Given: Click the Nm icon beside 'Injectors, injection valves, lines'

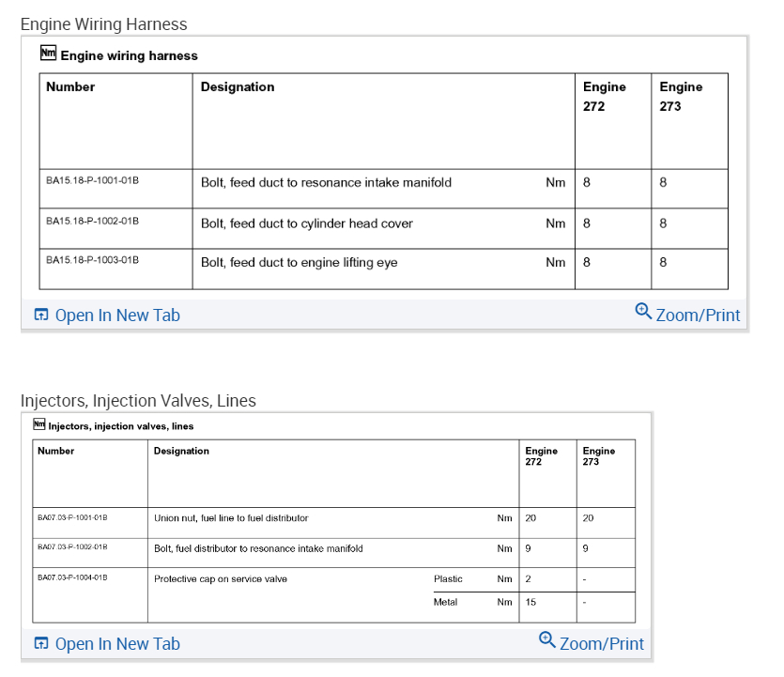Looking at the screenshot, I should (38, 424).
